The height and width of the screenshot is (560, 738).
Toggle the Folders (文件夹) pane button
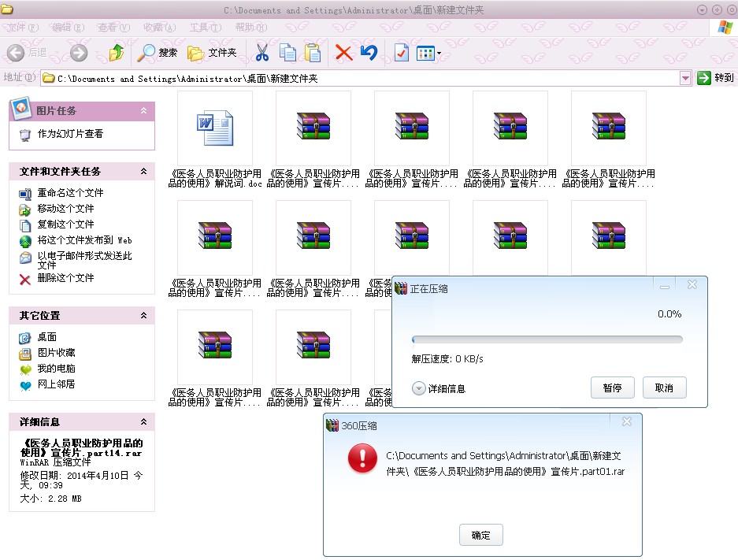pos(212,53)
